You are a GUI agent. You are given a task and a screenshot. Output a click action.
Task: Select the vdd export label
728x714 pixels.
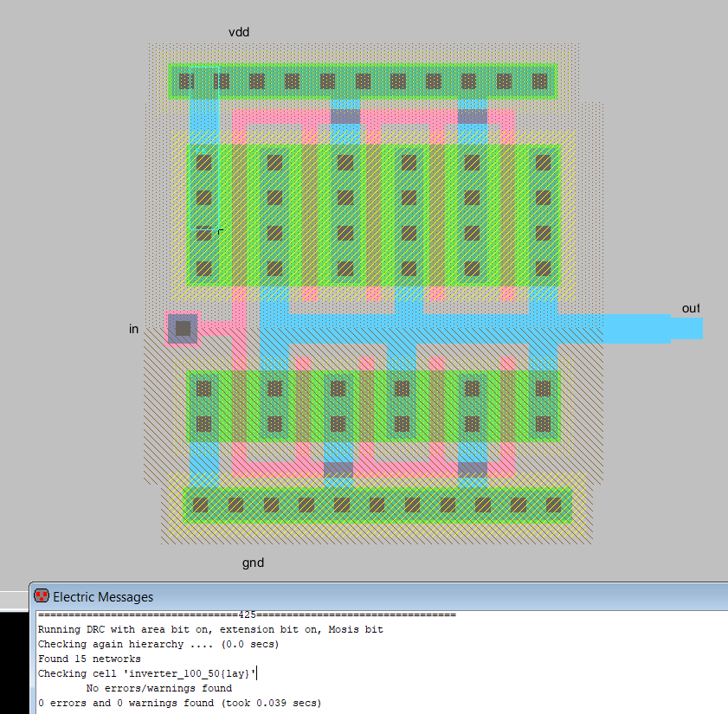(x=239, y=32)
